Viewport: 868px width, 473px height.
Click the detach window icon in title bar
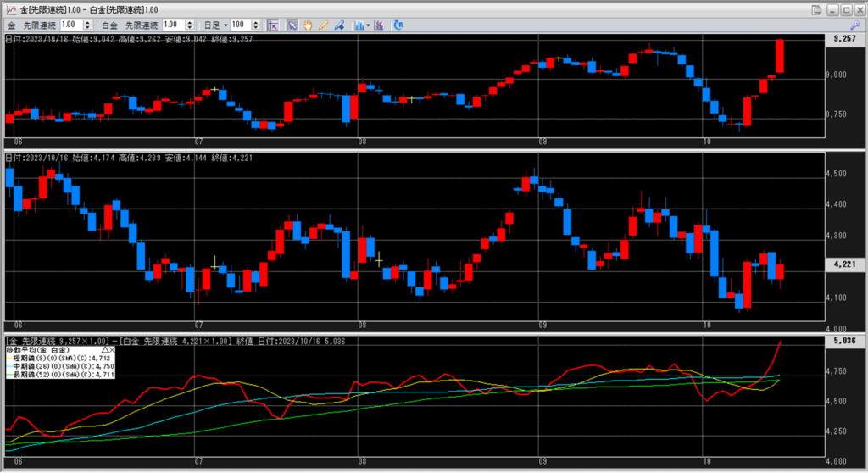[816, 9]
